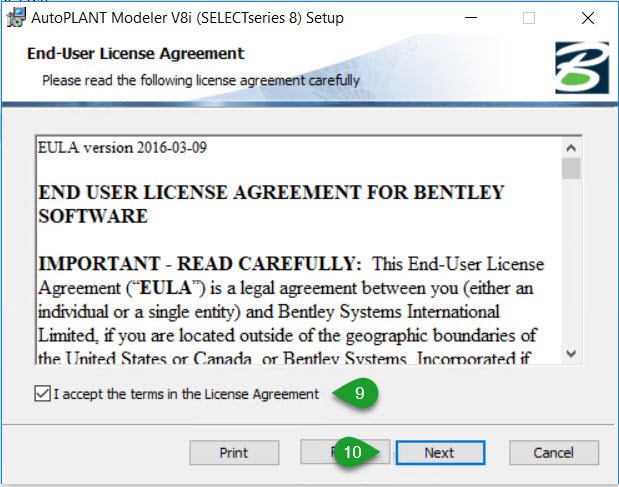Click 'IMPORTANT - READ CAREFULLY:' text

200,264
